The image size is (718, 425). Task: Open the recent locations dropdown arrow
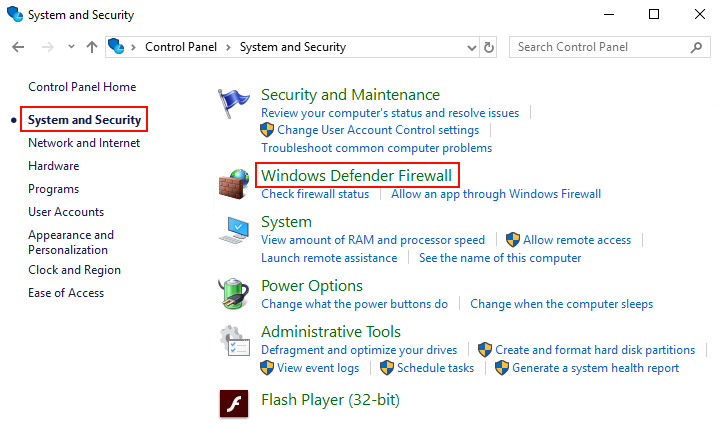coord(71,47)
